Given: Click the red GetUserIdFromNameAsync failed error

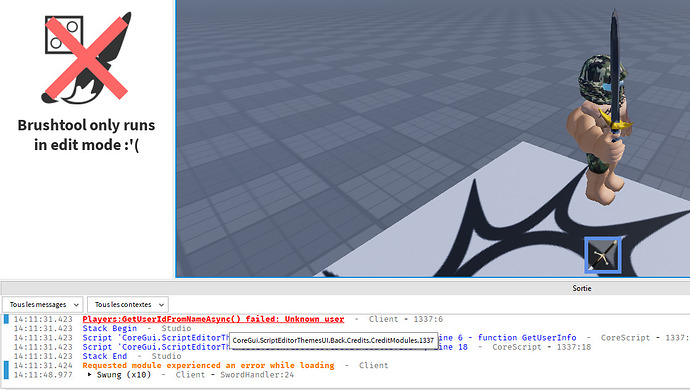Looking at the screenshot, I should (213, 319).
